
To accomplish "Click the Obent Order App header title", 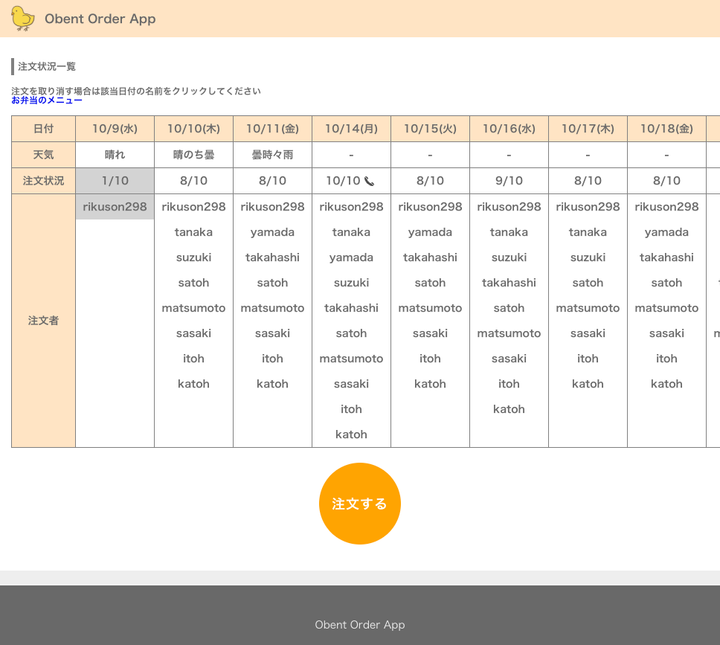I will (x=100, y=19).
